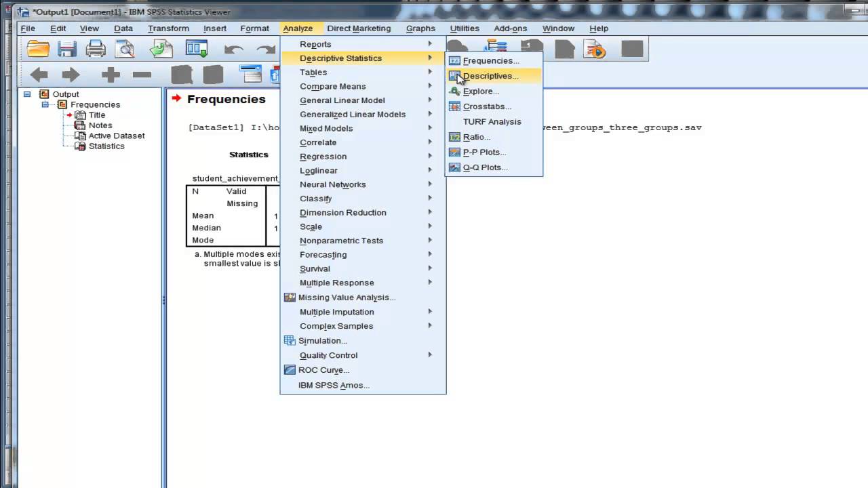
Task: Open the Direct Marketing menu
Action: pyautogui.click(x=359, y=28)
